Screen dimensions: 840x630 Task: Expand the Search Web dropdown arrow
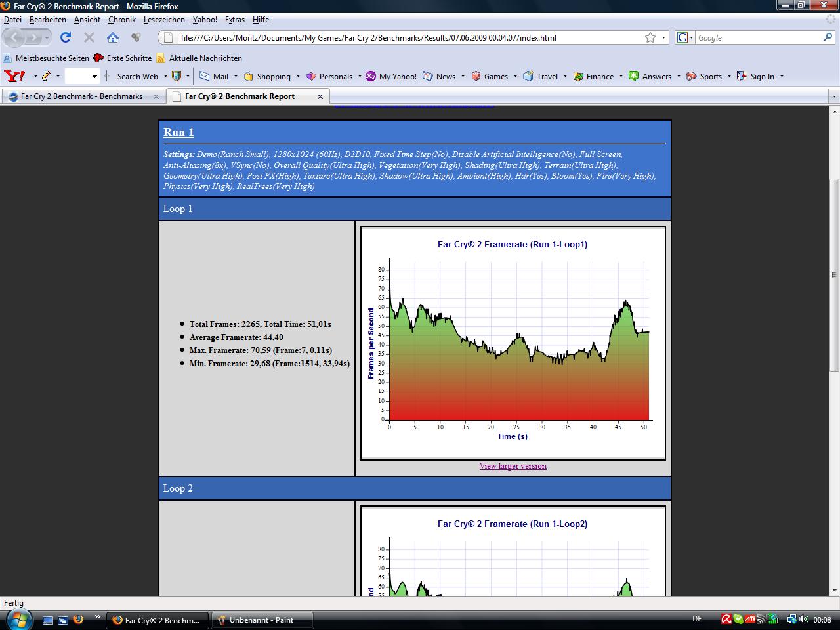click(x=165, y=76)
